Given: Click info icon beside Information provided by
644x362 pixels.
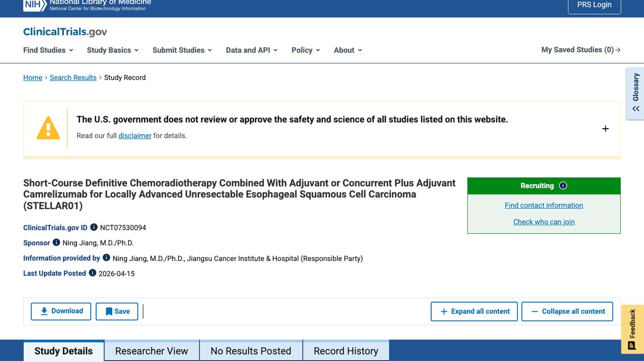Looking at the screenshot, I should click(106, 257).
